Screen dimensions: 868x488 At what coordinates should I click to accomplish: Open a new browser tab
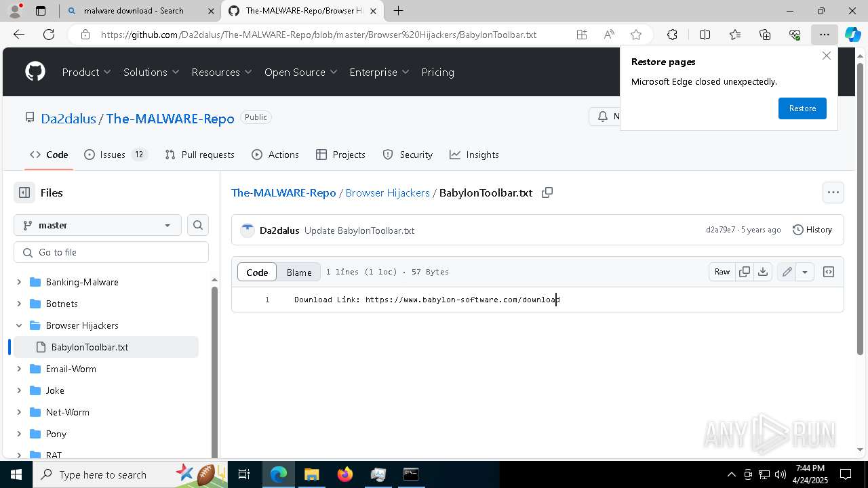(x=399, y=11)
